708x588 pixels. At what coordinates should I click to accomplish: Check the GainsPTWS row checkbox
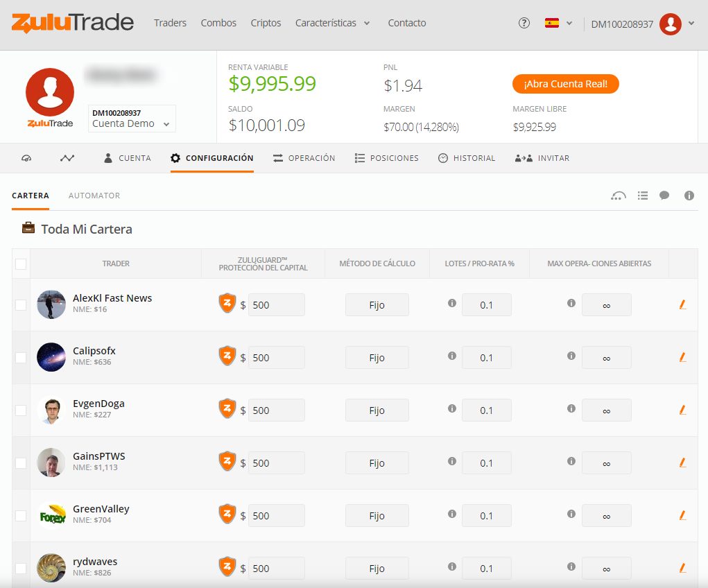(21, 463)
